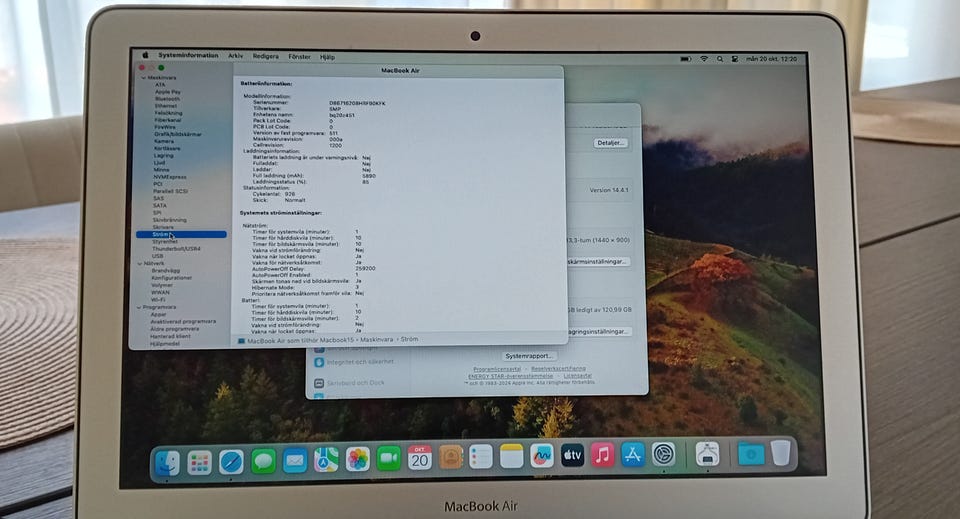Open Contacts from the Dock
The width and height of the screenshot is (960, 519).
pos(451,457)
